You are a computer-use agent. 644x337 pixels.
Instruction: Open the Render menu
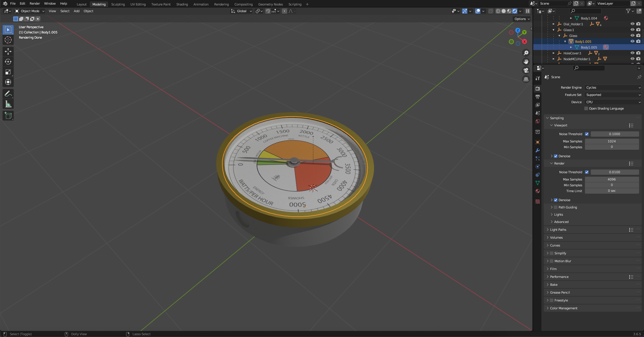(35, 3)
